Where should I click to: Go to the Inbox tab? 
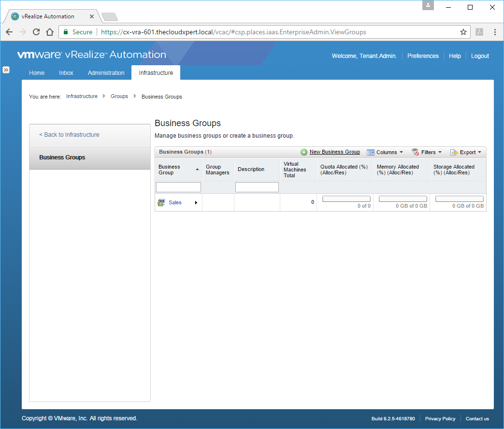click(x=66, y=73)
